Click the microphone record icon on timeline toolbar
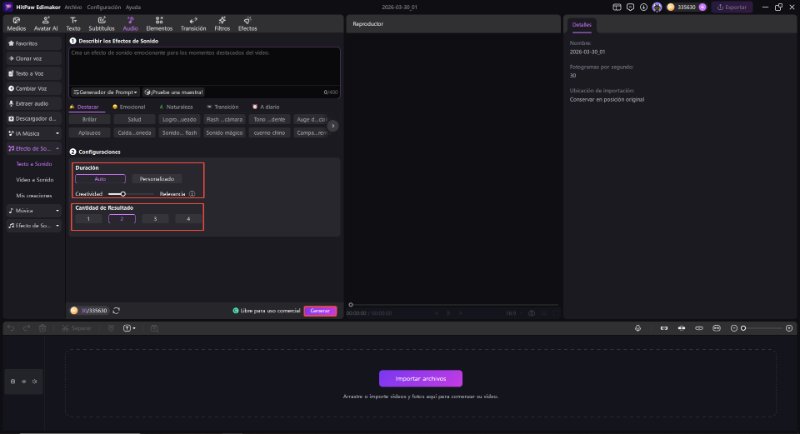 point(638,328)
